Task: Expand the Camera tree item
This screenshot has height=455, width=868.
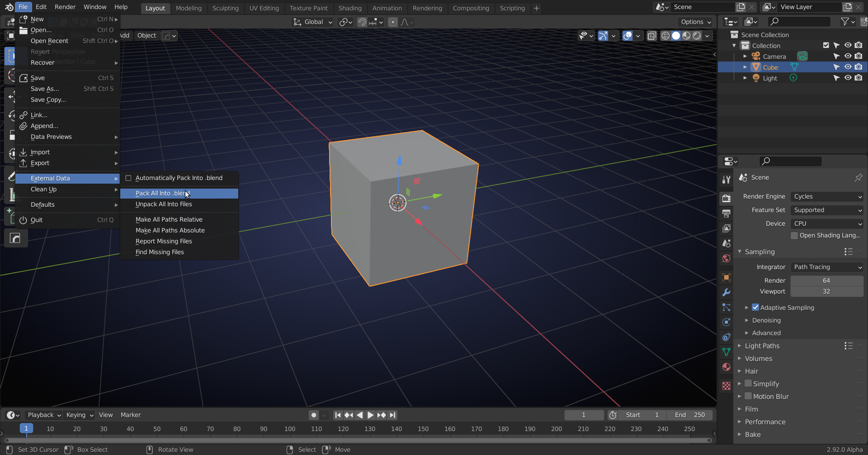Action: (x=745, y=57)
